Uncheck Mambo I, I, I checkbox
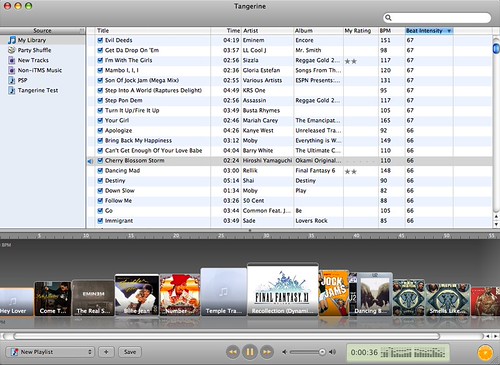This screenshot has height=365, width=500. click(x=100, y=70)
